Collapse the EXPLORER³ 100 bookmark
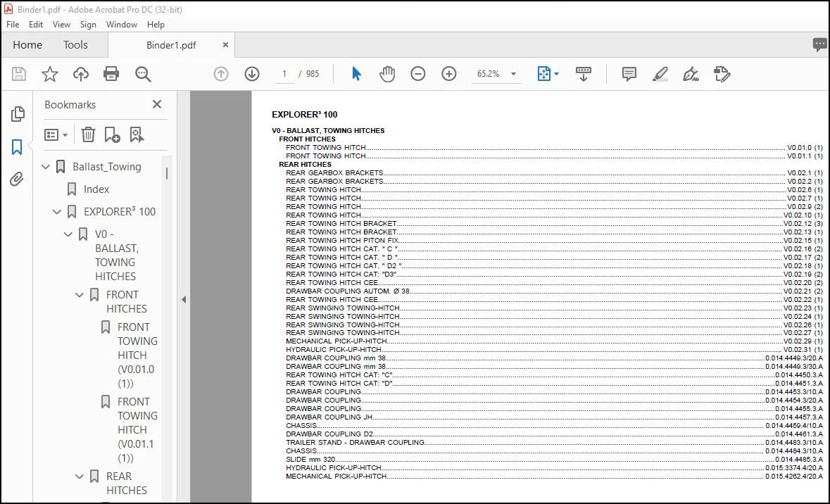 pos(56,212)
